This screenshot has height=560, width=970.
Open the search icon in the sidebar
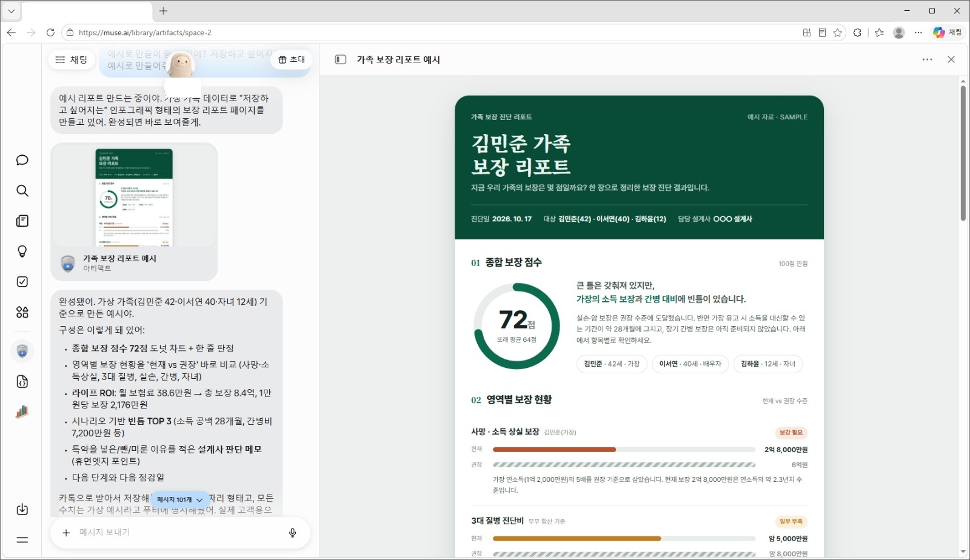pyautogui.click(x=22, y=191)
